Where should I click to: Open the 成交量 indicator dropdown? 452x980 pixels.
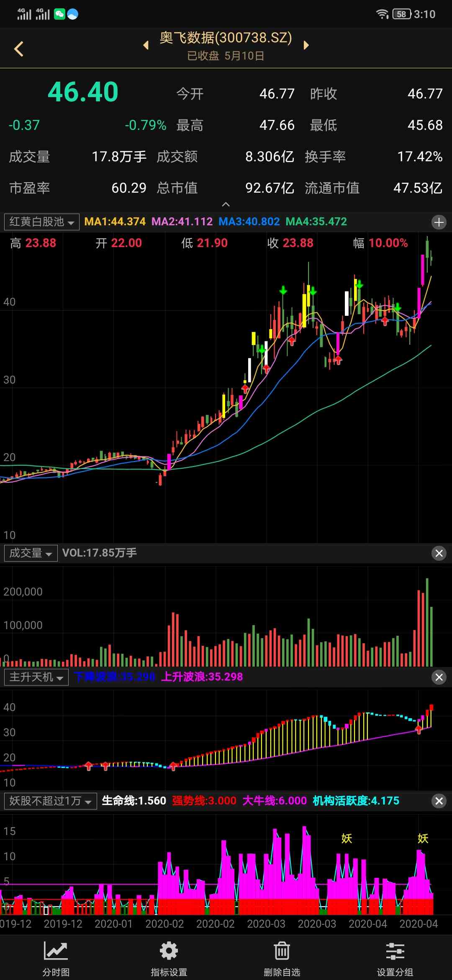(31, 553)
